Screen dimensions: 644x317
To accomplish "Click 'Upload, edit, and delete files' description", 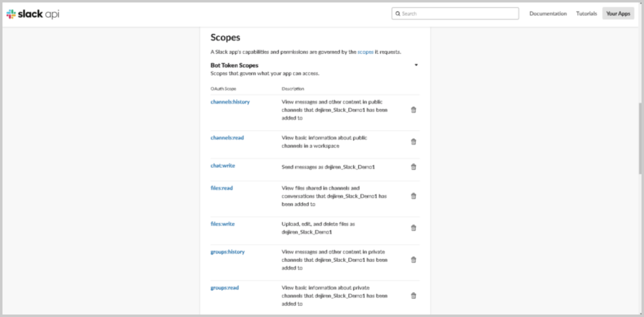I will tap(318, 228).
